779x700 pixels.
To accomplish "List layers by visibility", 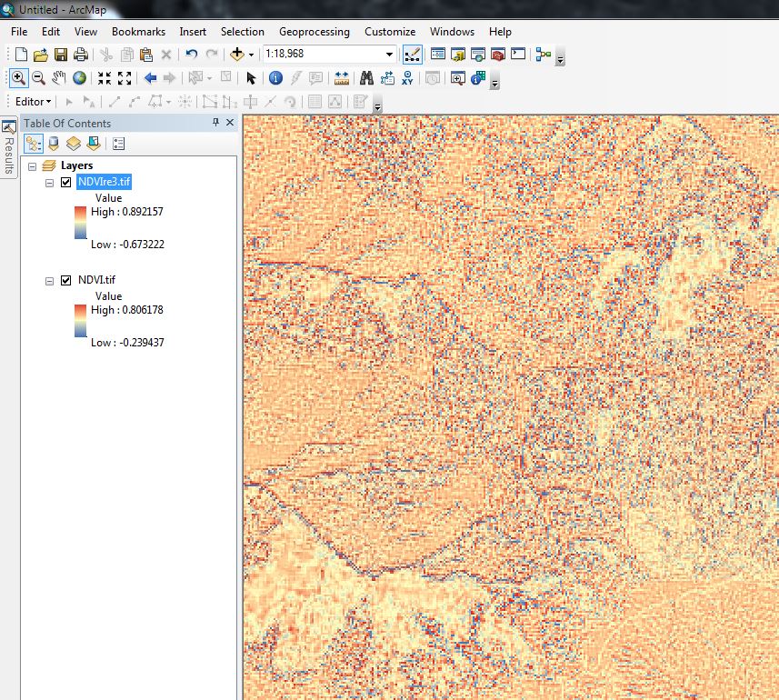I will pos(74,144).
